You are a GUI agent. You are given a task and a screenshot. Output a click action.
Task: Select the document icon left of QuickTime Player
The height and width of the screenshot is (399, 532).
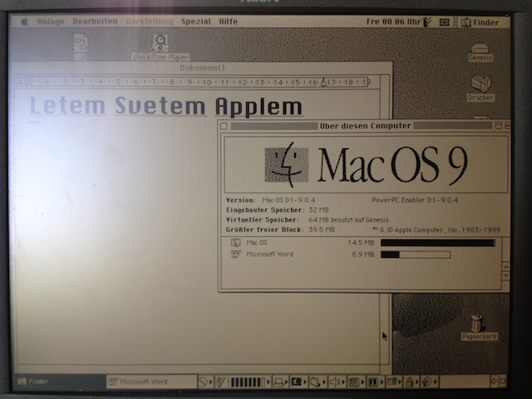[81, 47]
